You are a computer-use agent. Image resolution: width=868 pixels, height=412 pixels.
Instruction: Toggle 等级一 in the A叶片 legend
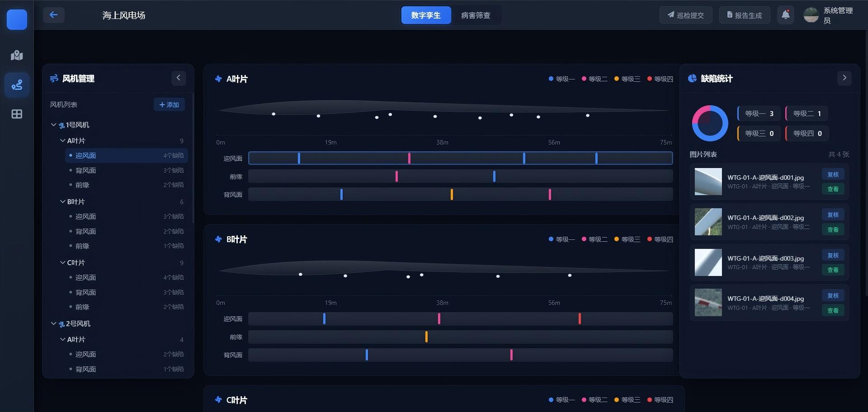(561, 79)
